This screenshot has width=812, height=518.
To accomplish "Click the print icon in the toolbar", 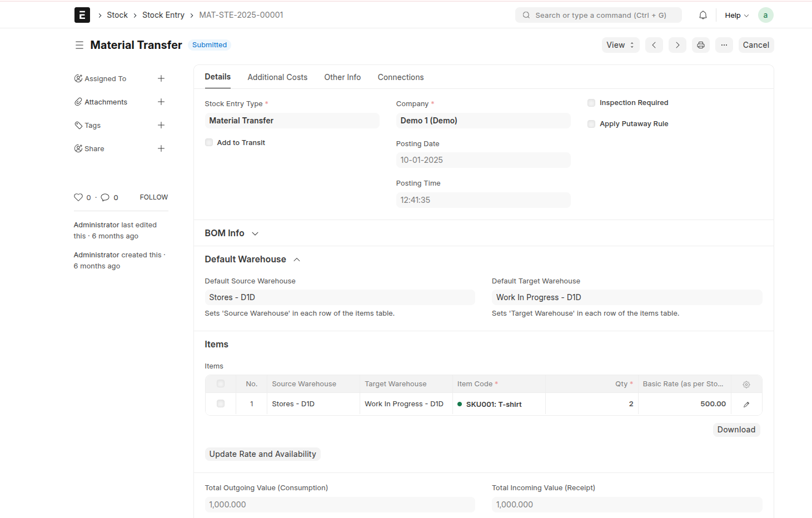I will 700,45.
